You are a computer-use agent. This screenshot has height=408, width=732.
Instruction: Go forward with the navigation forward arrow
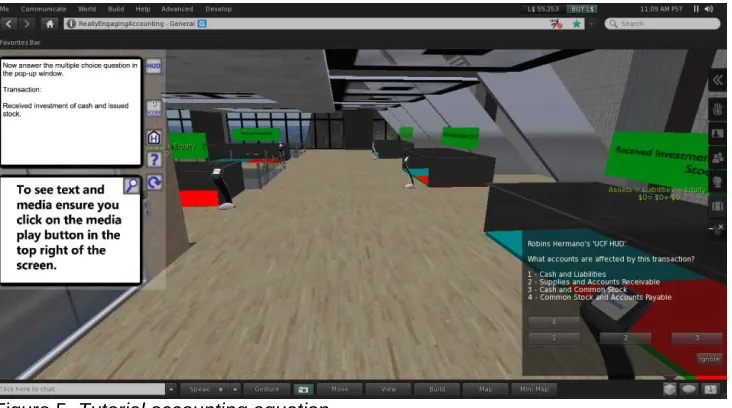[x=27, y=23]
